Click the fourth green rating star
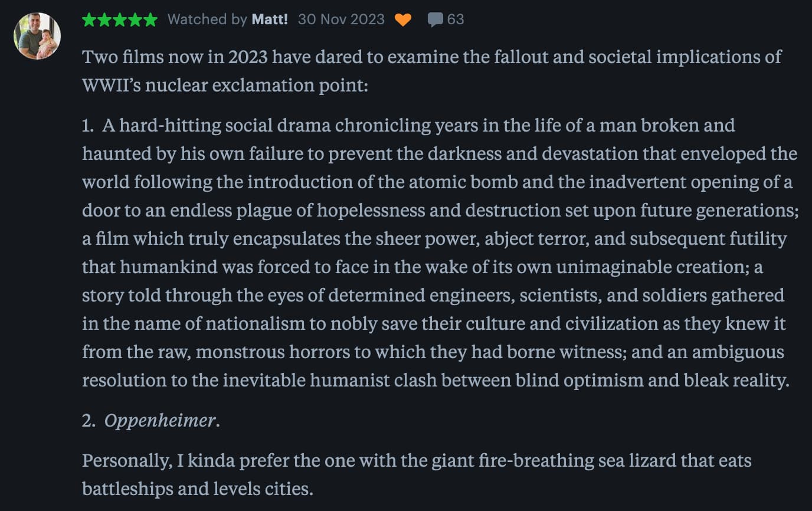 [135, 19]
